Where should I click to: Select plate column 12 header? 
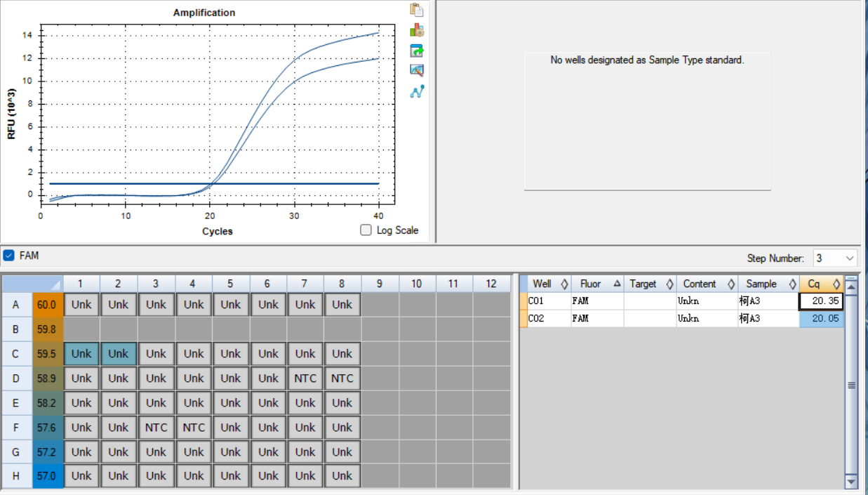491,284
